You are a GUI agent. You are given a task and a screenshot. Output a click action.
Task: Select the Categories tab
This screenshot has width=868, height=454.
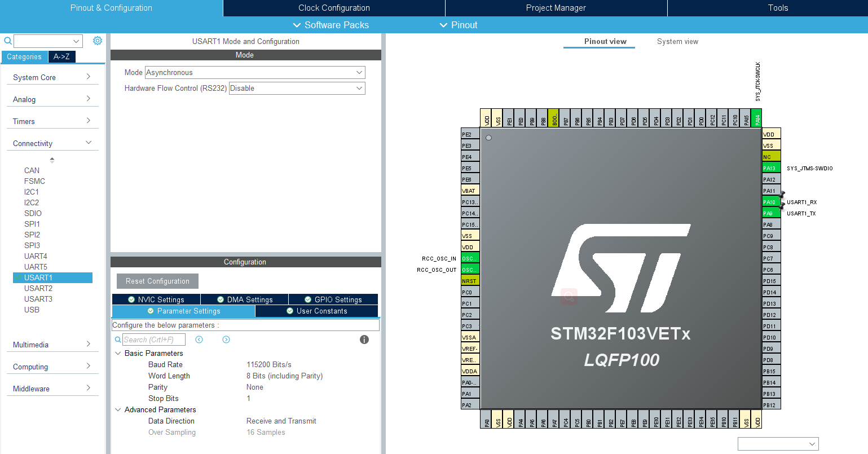pyautogui.click(x=24, y=56)
